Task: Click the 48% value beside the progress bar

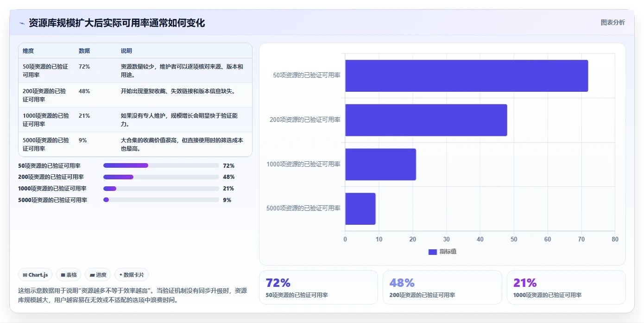Action: [228, 177]
